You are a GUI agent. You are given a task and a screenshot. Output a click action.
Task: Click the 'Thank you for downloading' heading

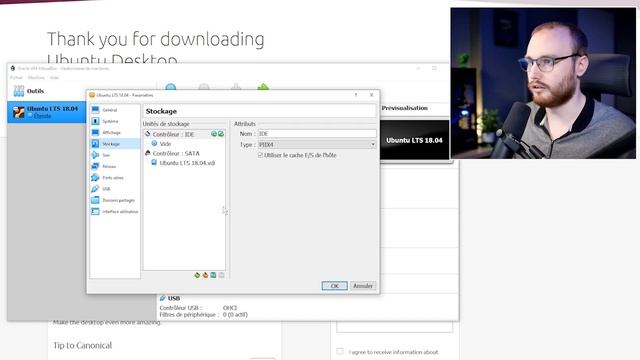click(156, 39)
